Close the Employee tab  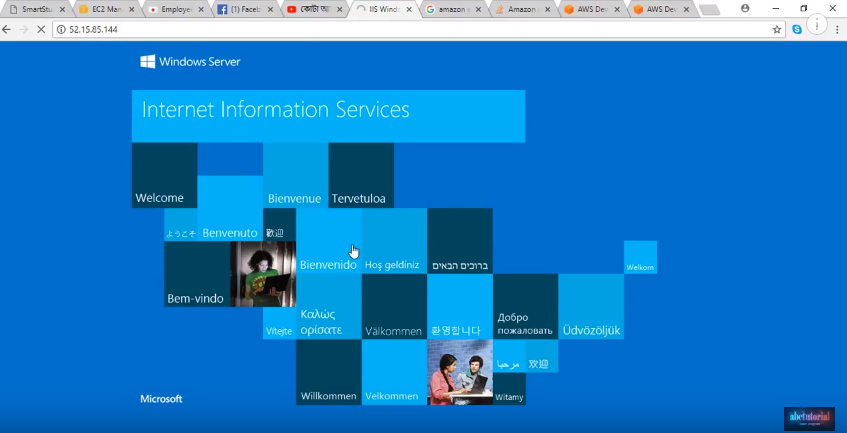coord(201,9)
